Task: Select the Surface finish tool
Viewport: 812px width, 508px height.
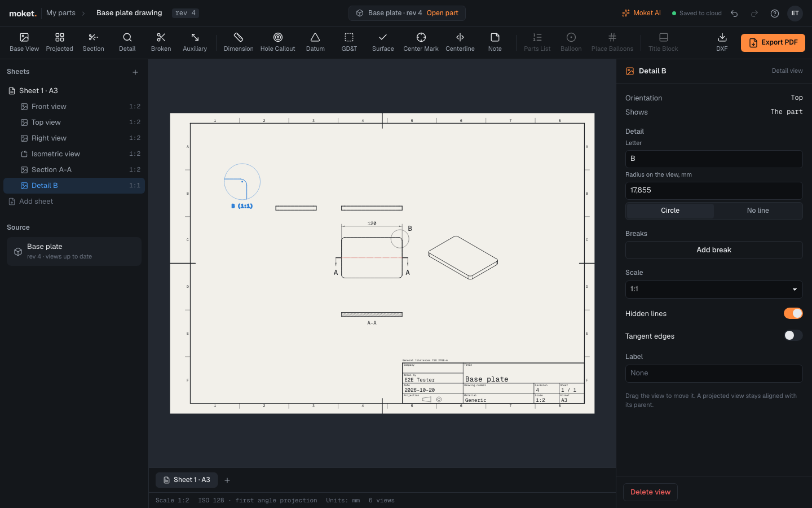Action: [x=383, y=42]
